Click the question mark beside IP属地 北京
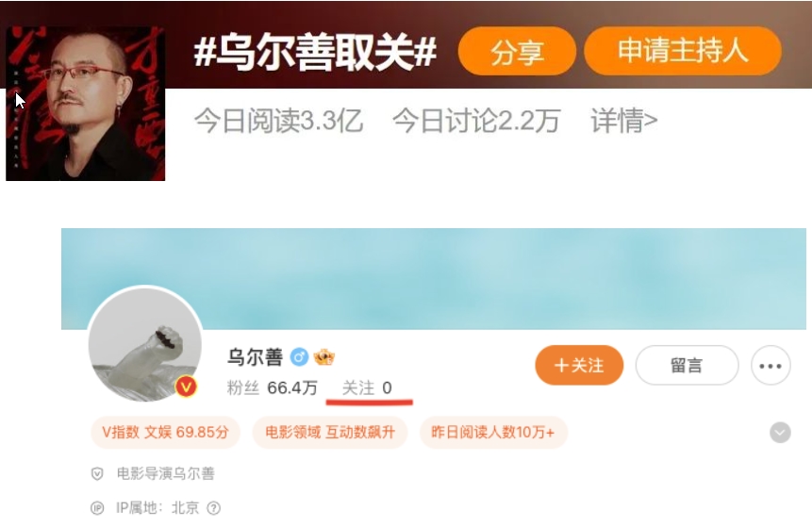Image resolution: width=812 pixels, height=527 pixels. (x=213, y=508)
